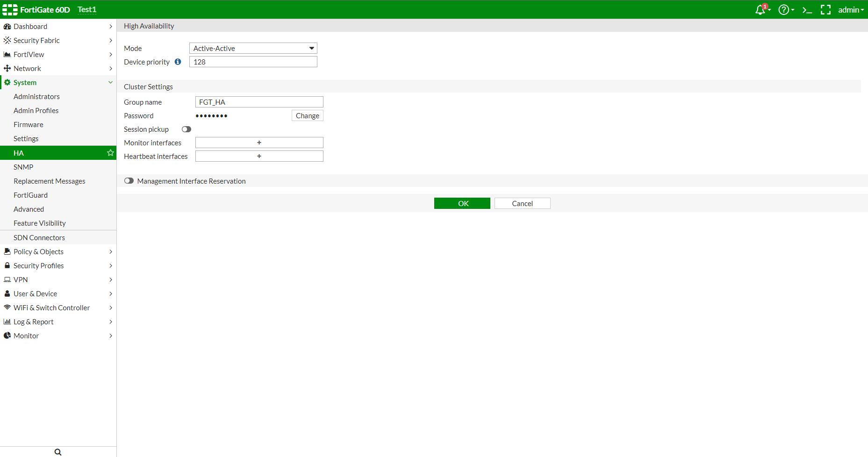Open the admin user dropdown
This screenshot has width=868, height=457.
pyautogui.click(x=851, y=10)
